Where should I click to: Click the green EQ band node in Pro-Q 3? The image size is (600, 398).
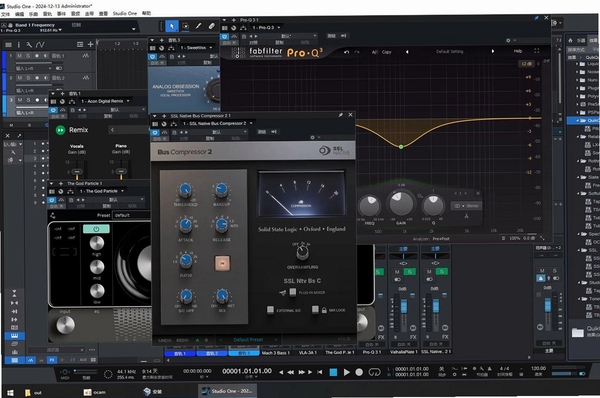pos(401,147)
